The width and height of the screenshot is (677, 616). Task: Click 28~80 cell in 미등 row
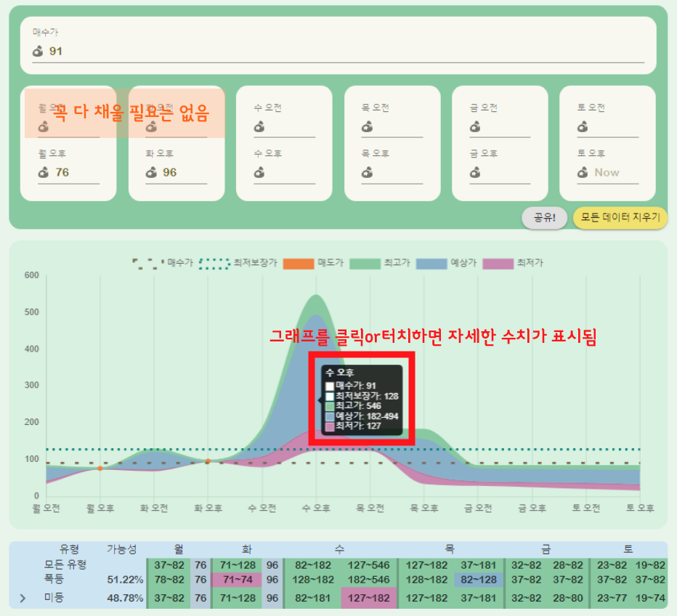click(568, 598)
